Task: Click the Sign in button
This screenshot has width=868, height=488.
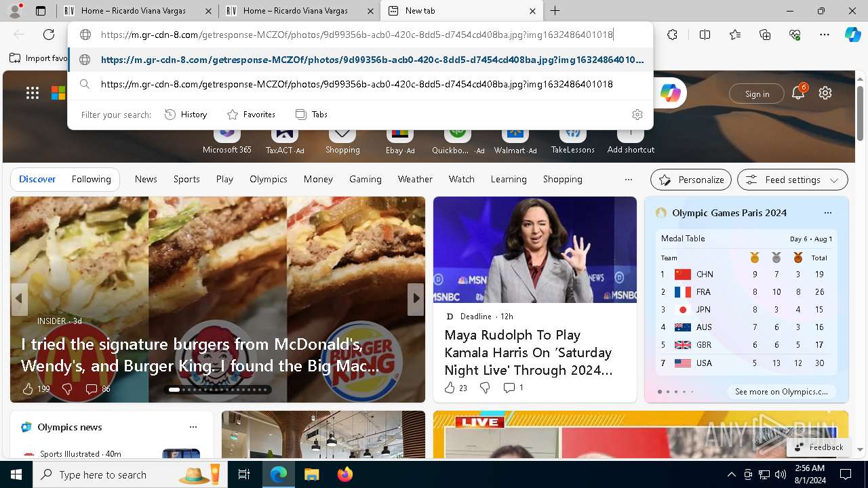Action: [757, 94]
